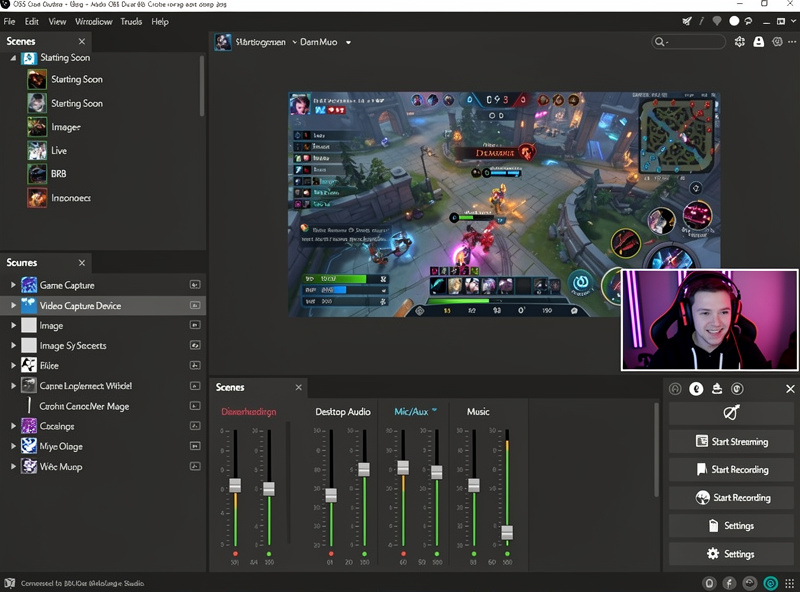This screenshot has height=592, width=800.
Task: Click the Miye Olage source icon
Action: [29, 446]
